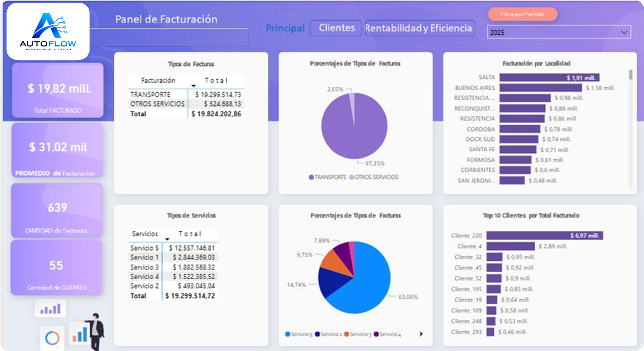Open Rentabilidad y Eficiencia tab
Image resolution: width=644 pixels, height=351 pixels.
pyautogui.click(x=420, y=28)
